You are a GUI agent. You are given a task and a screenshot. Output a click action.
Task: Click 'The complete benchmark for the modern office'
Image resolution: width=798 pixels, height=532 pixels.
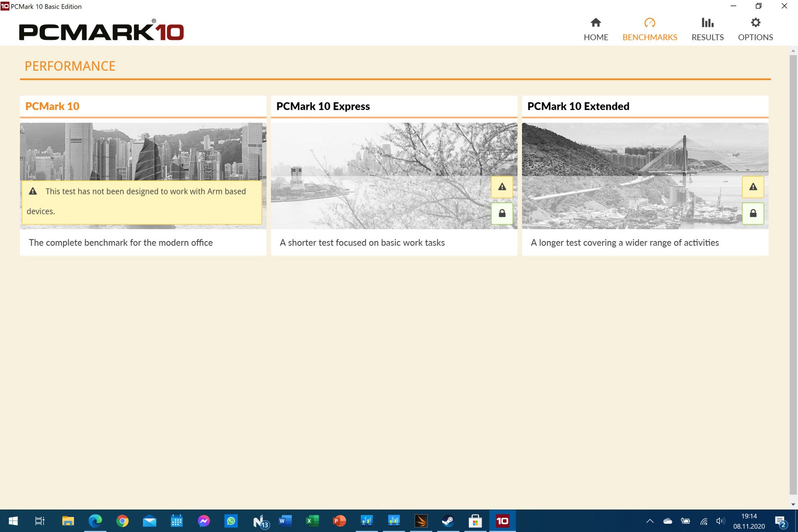[121, 243]
